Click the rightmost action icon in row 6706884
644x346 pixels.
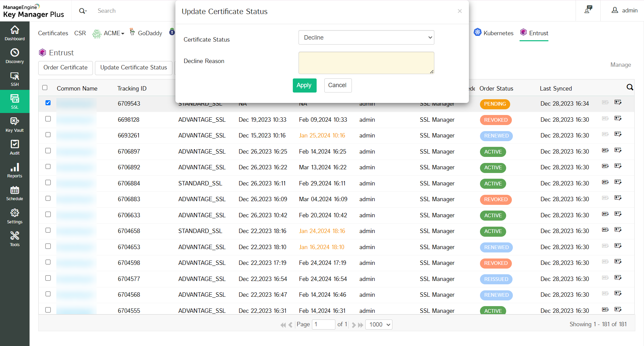pyautogui.click(x=618, y=182)
